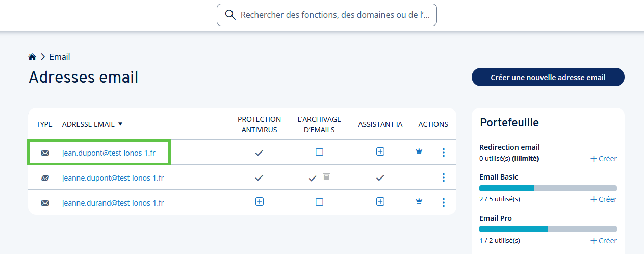Sort by Adresse Email column arrow
Viewport: 644px width, 254px height.
tap(120, 124)
